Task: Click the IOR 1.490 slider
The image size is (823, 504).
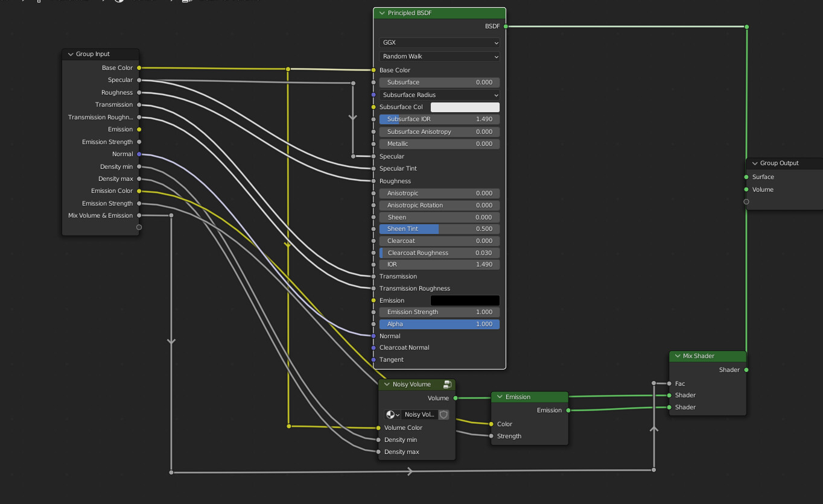Action: (x=440, y=265)
